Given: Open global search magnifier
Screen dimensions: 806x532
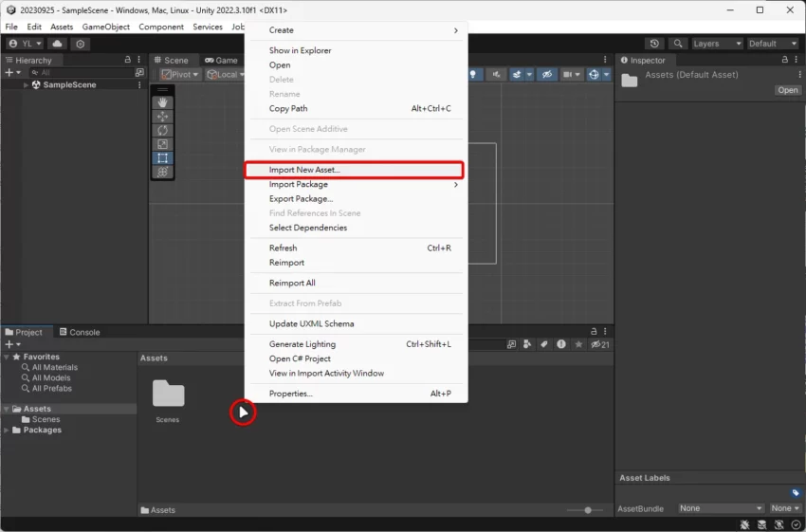Looking at the screenshot, I should pos(678,44).
